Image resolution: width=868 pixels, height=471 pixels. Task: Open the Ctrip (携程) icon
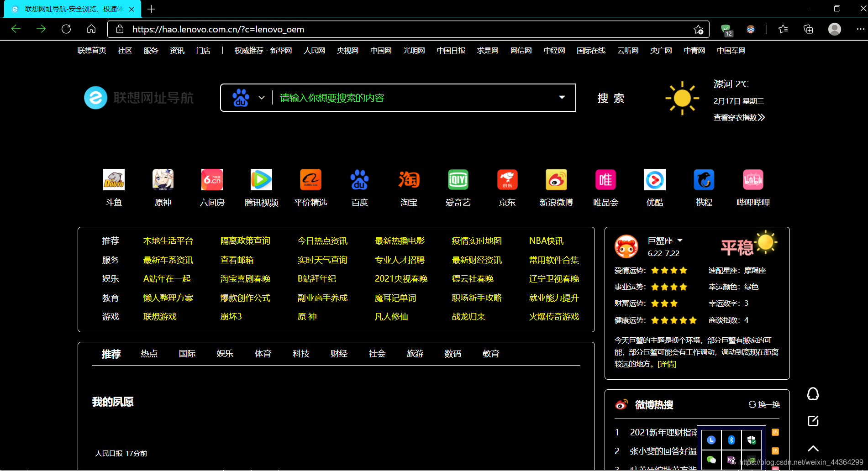click(x=704, y=179)
